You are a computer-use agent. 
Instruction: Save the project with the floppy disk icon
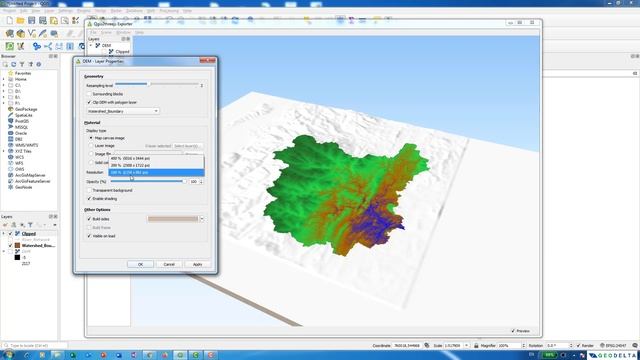[31, 20]
